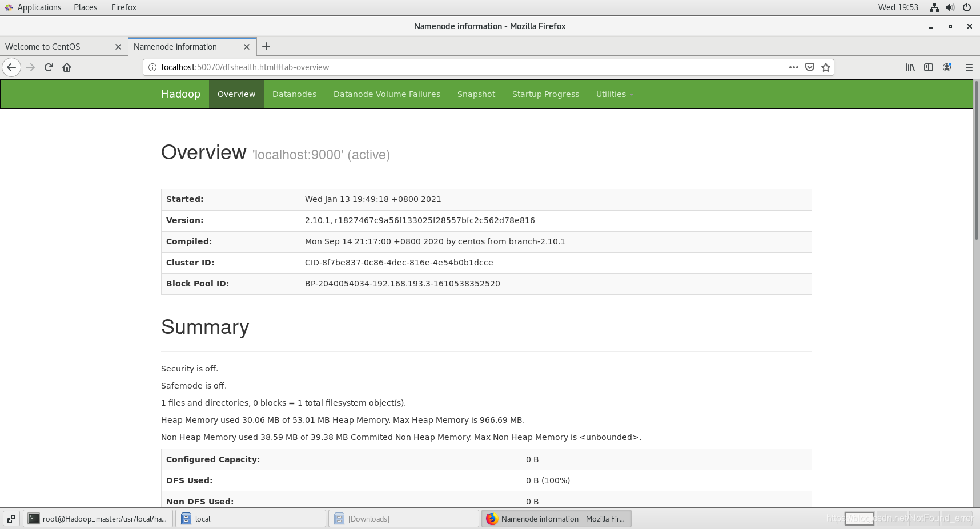Click the Block Pool ID value 'BP-2040054034-192.168.193.3-1610538352520'
The height and width of the screenshot is (529, 980).
point(403,284)
